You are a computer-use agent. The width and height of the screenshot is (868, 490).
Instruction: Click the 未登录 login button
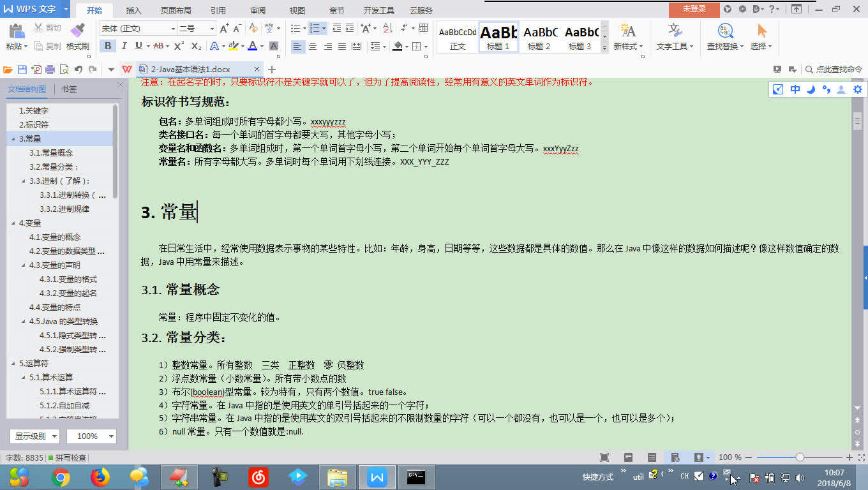pos(694,9)
